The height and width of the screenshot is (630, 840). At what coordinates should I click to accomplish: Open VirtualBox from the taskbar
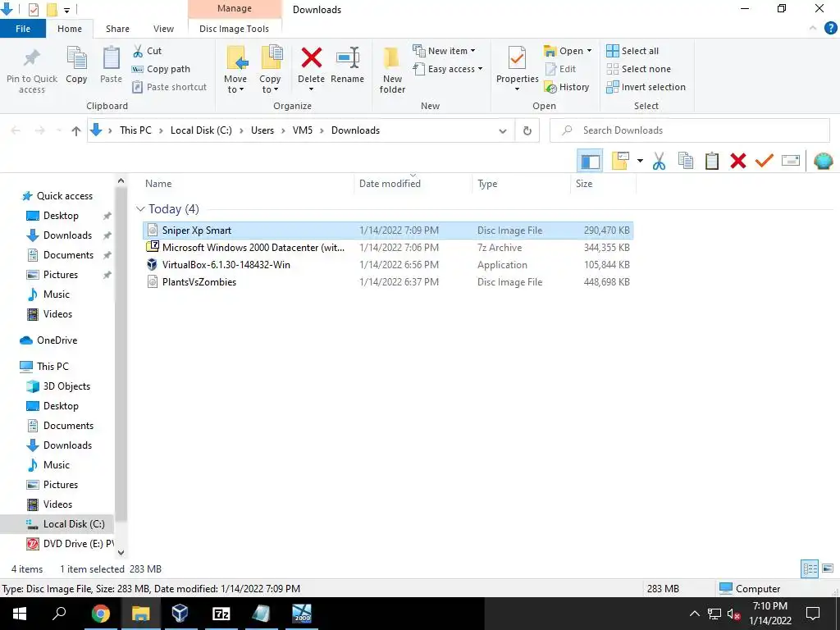tap(180, 614)
